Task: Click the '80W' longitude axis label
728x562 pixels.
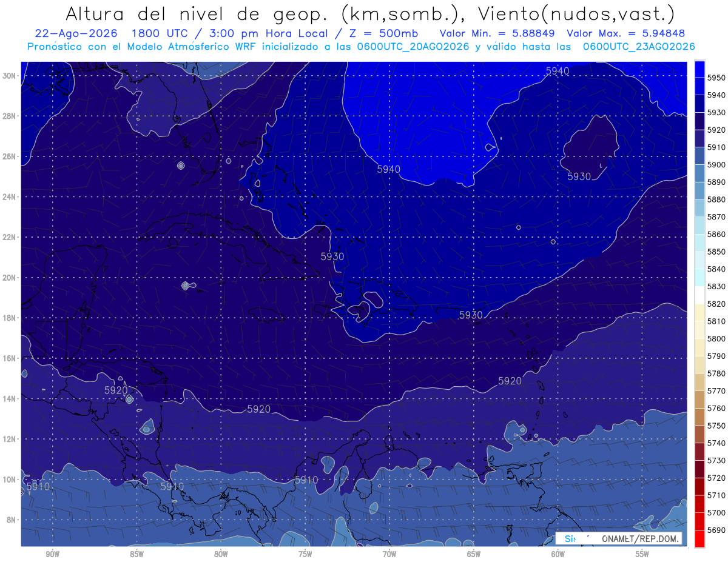Action: pyautogui.click(x=221, y=555)
